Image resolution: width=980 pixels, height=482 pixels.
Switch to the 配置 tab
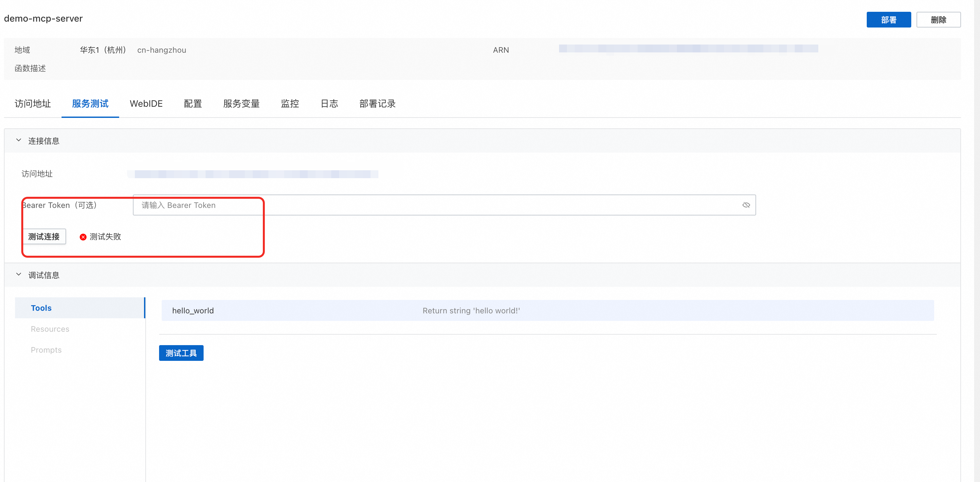[x=193, y=103]
